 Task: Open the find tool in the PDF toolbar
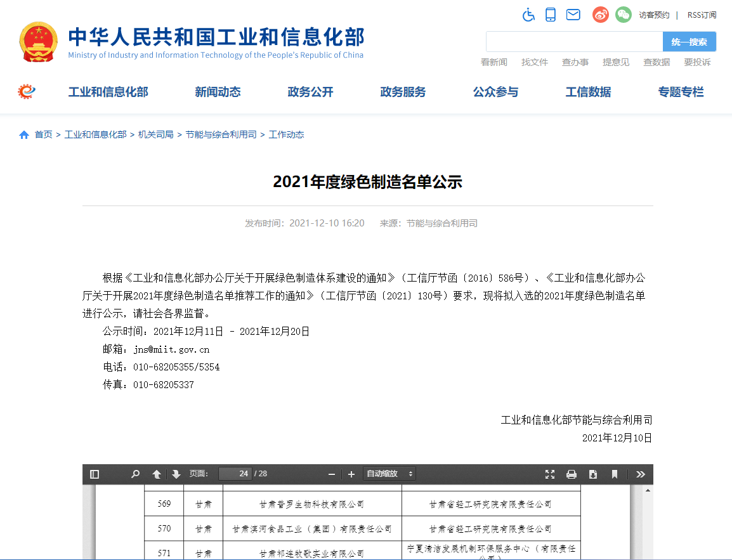(135, 474)
